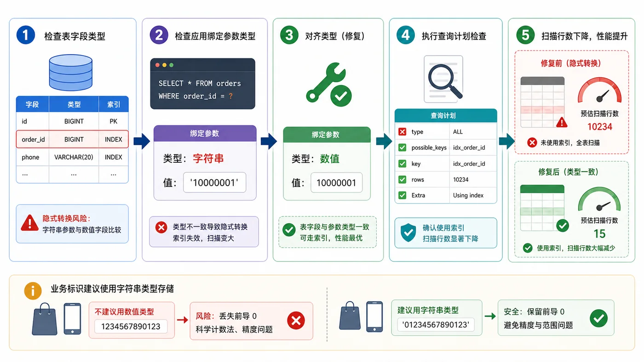Screen dimensions: 644x362
Task: Click the orange info icon beside 业务标识建议
Action: tap(32, 290)
